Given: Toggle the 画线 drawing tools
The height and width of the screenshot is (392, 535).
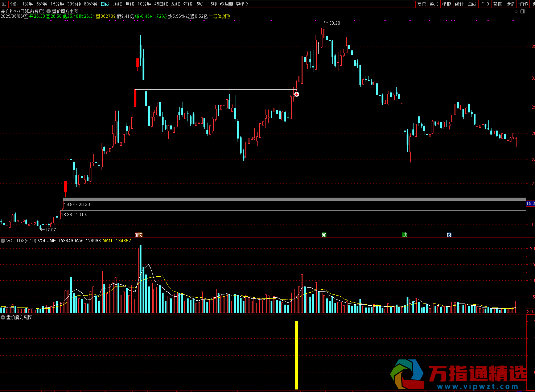Looking at the screenshot, I should pyautogui.click(x=472, y=4).
